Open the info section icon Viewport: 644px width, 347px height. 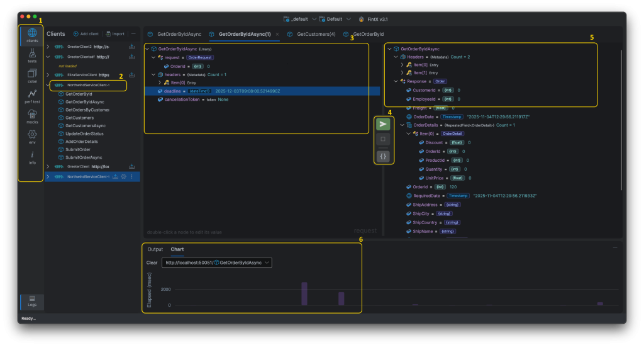pos(32,157)
